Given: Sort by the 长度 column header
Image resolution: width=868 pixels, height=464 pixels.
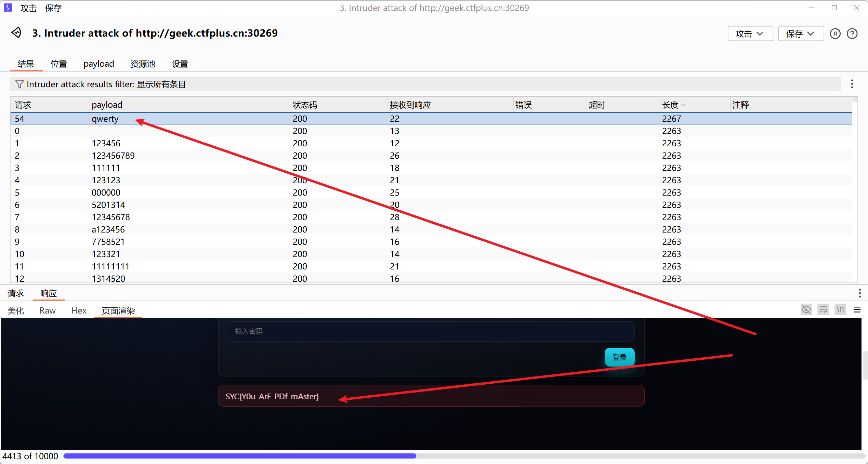Looking at the screenshot, I should tap(670, 105).
